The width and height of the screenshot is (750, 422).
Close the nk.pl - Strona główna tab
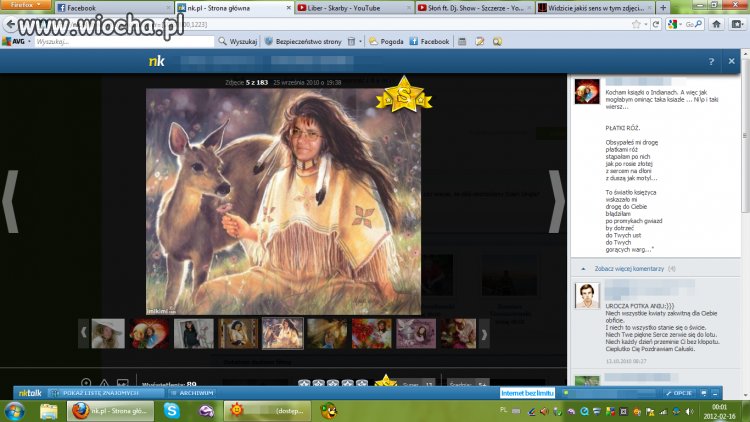point(288,8)
